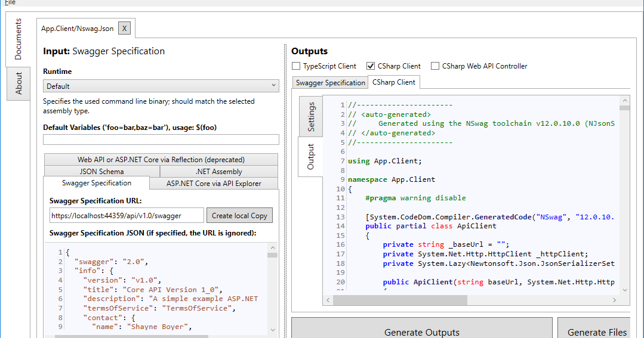Click the "termsOfService" JSON line
Image resolution: width=644 pixels, height=338 pixels.
point(159,308)
